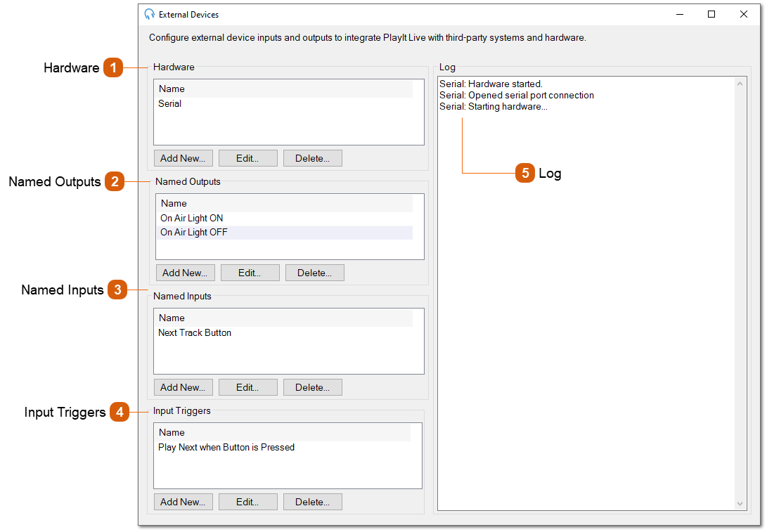Add a new named input

point(183,387)
